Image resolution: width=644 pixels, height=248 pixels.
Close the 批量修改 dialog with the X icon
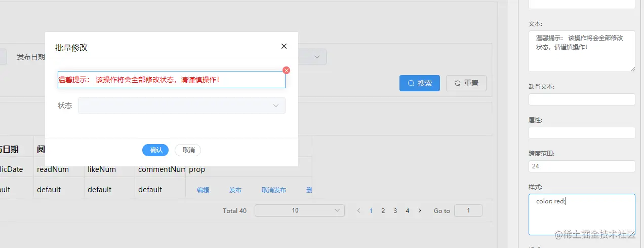click(x=284, y=46)
